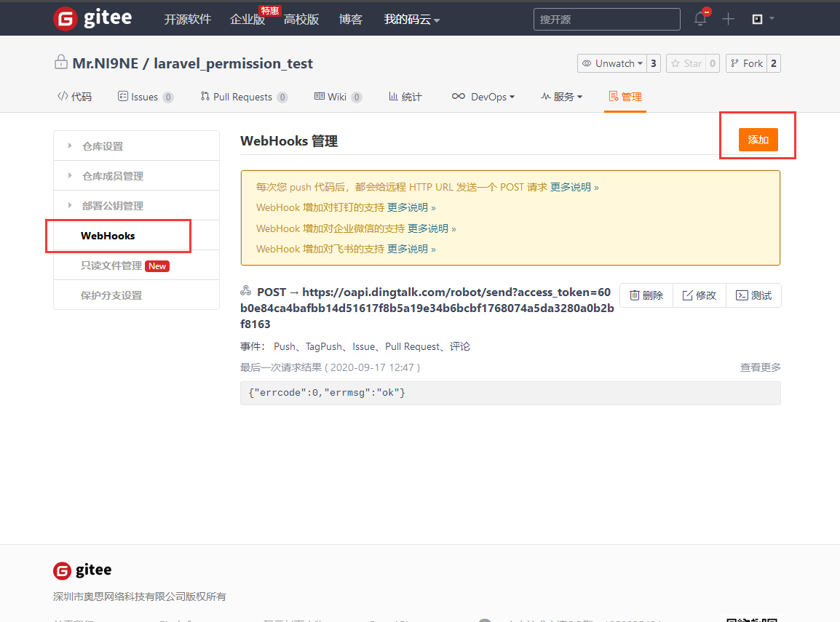
Task: Edit the webhook via 修改 button
Action: [x=700, y=295]
